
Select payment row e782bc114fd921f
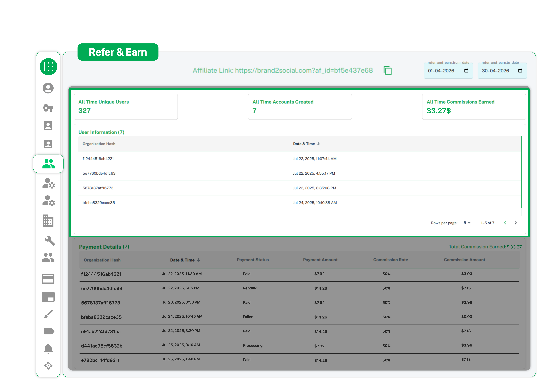point(299,360)
